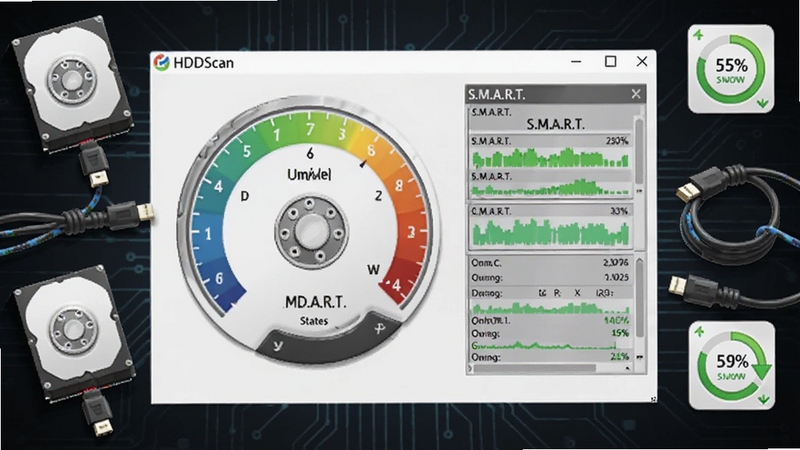The height and width of the screenshot is (450, 800).
Task: Click the HDDScan logo icon in title bar
Action: tap(162, 62)
